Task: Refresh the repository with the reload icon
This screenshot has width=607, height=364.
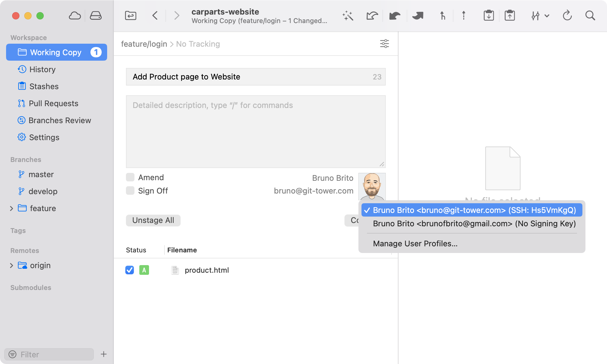Action: click(x=568, y=15)
